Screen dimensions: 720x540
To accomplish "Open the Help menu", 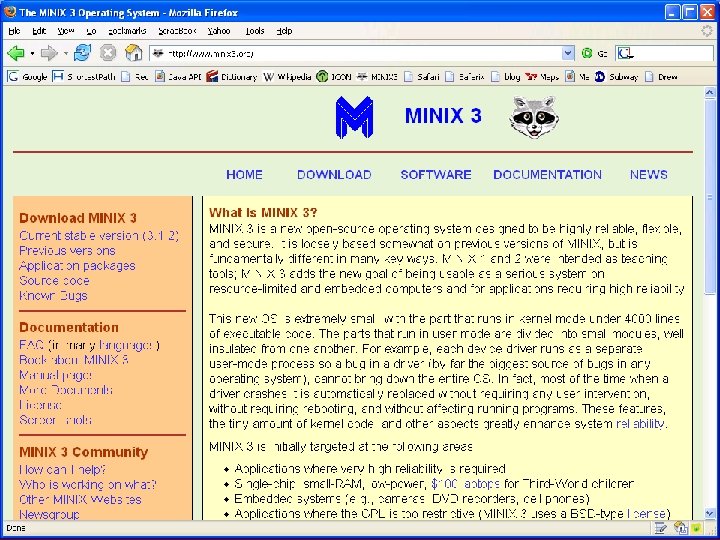I will [x=284, y=31].
